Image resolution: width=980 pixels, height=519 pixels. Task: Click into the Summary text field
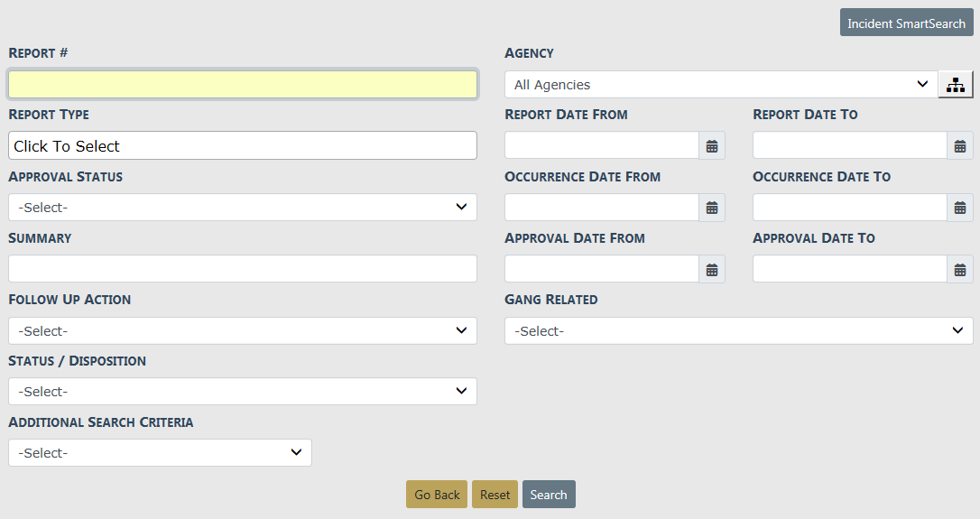pos(242,269)
